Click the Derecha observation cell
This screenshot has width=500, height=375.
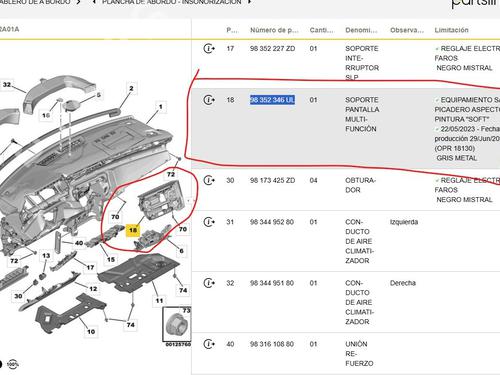pos(403,283)
